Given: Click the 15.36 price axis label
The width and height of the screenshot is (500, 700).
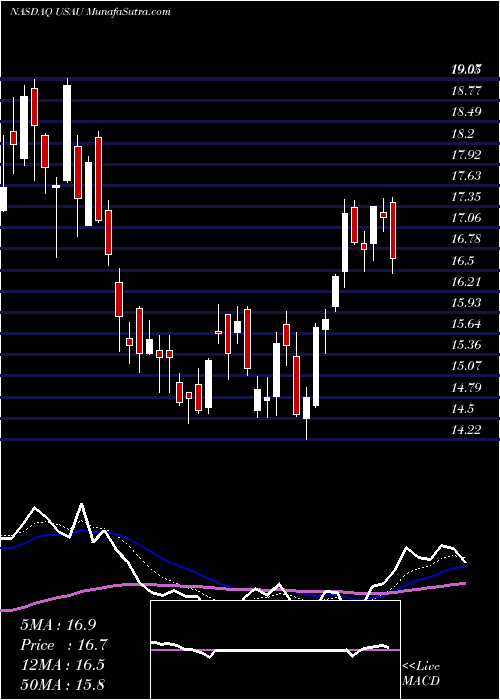Looking at the screenshot, I should coord(467,345).
